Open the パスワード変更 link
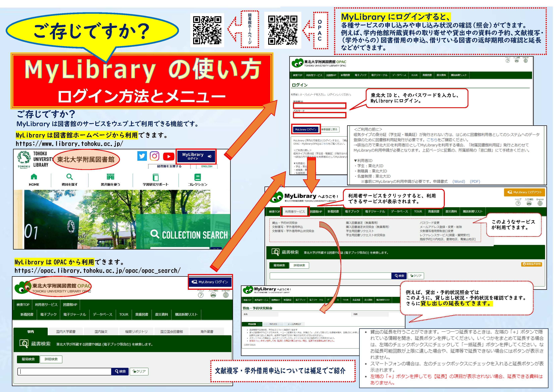Image resolution: width=554 pixels, height=392 pixels. (430, 223)
